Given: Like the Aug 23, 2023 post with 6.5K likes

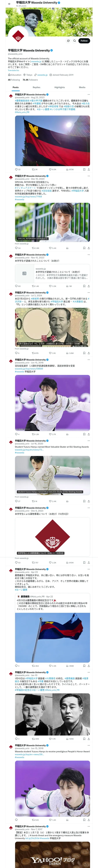Looking at the screenshot, I should point(52,170).
